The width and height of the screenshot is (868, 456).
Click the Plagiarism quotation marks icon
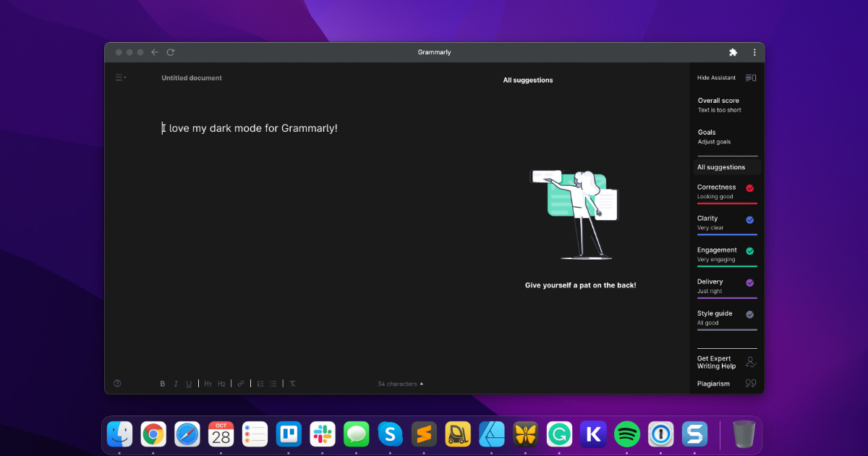tap(751, 384)
